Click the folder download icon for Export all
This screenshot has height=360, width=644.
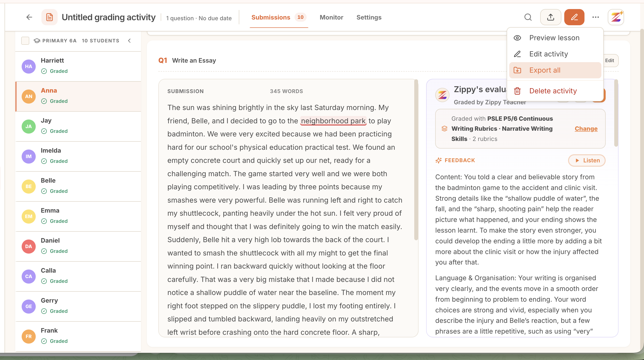[517, 70]
